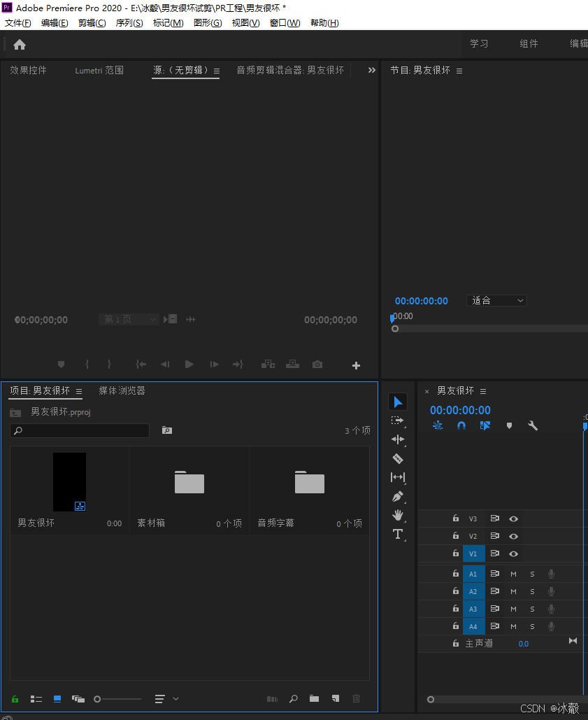Image resolution: width=588 pixels, height=720 pixels.
Task: Click the Insert button in source monitor
Action: (268, 365)
